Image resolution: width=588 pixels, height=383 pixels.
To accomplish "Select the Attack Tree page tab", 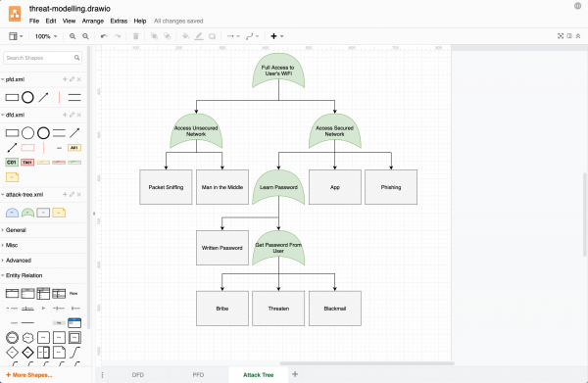I will (259, 375).
